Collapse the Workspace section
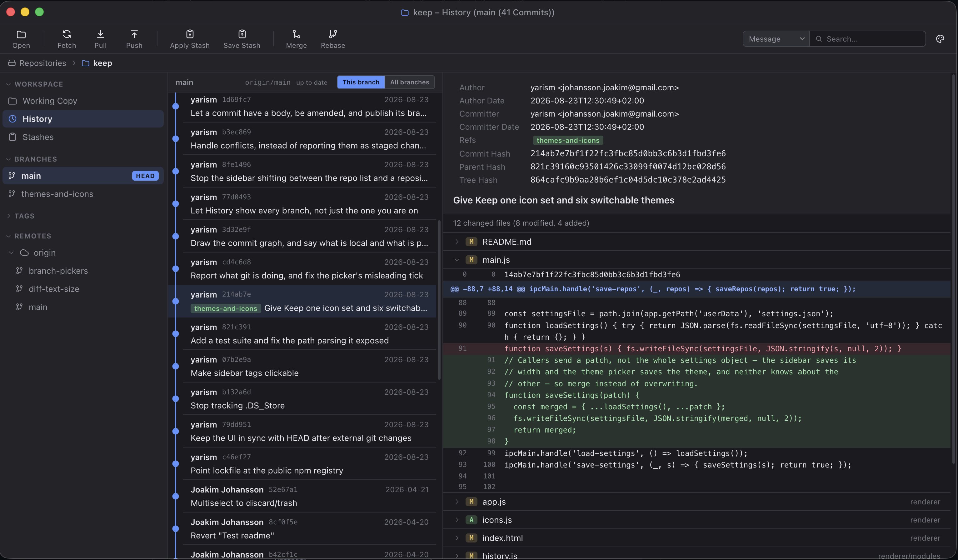The width and height of the screenshot is (958, 560). (8, 84)
